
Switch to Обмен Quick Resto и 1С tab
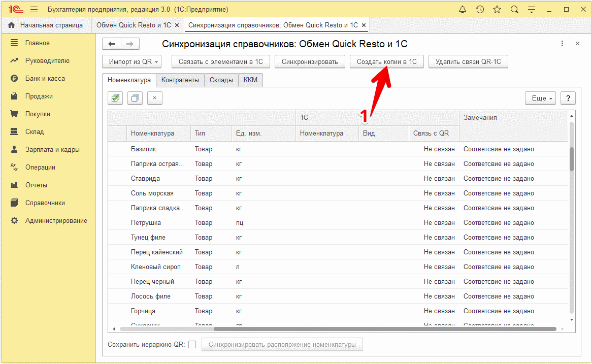tap(134, 25)
